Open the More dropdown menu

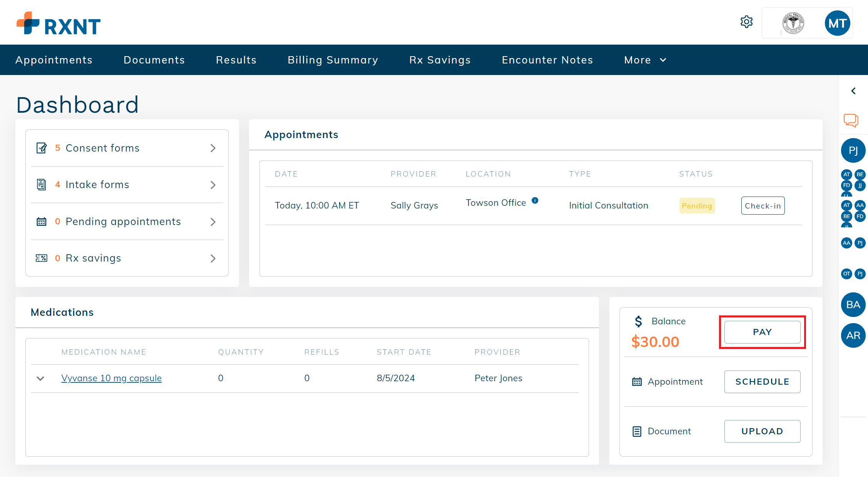click(x=645, y=60)
